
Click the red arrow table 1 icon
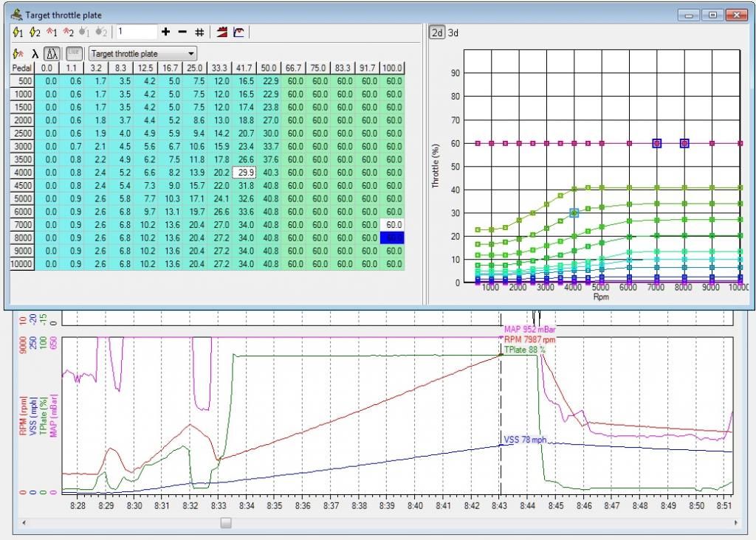pos(52,32)
